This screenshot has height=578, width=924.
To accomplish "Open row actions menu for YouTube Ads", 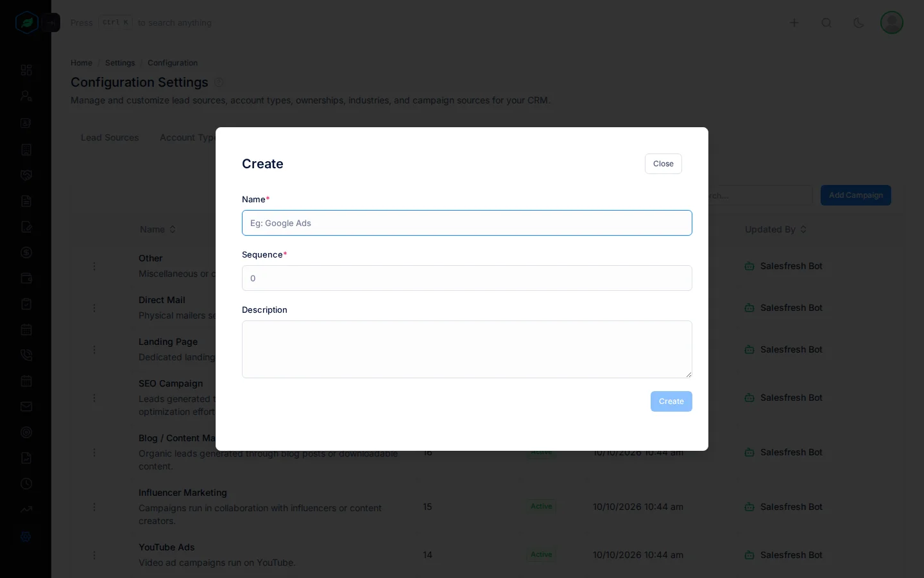I will 94,555.
